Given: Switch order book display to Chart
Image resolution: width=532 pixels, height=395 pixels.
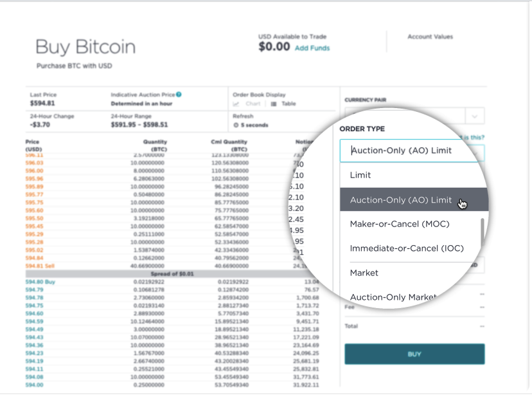Looking at the screenshot, I should tap(247, 104).
